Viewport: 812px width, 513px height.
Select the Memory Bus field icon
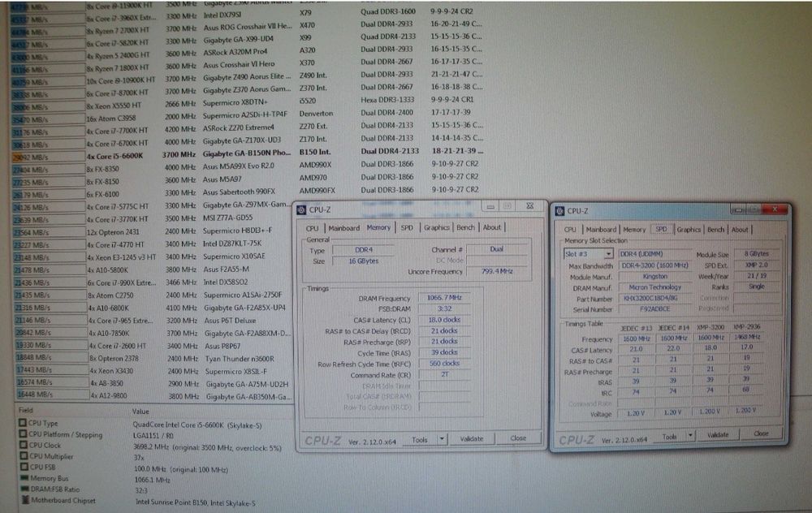pos(24,478)
